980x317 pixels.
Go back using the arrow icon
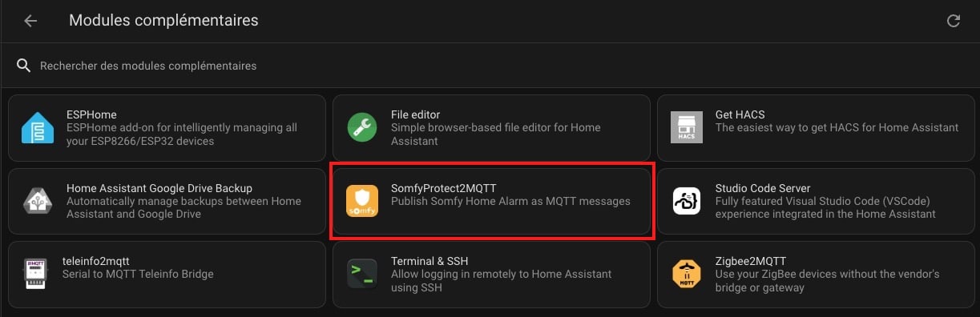coord(30,21)
